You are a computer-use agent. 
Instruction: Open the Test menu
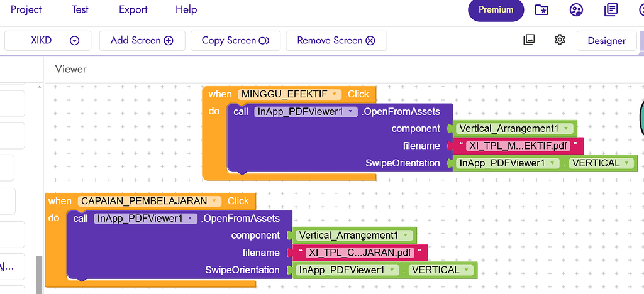click(x=80, y=9)
